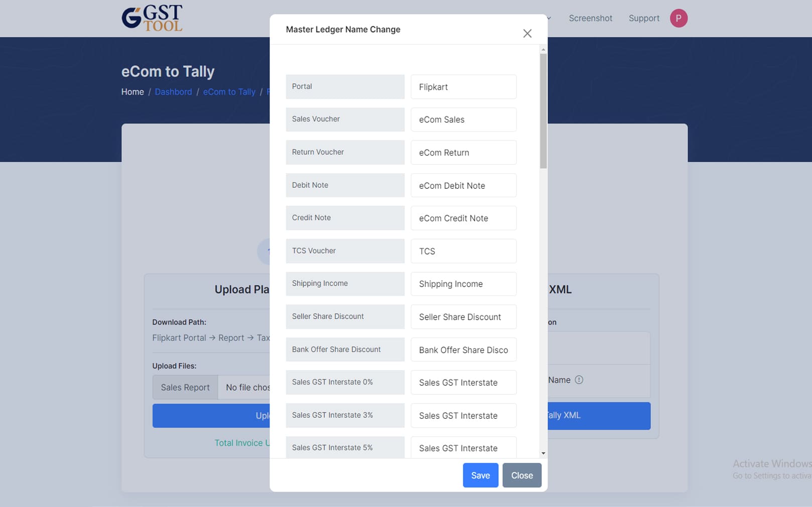Click the Sales Report file chooser button
The height and width of the screenshot is (507, 812).
(185, 388)
